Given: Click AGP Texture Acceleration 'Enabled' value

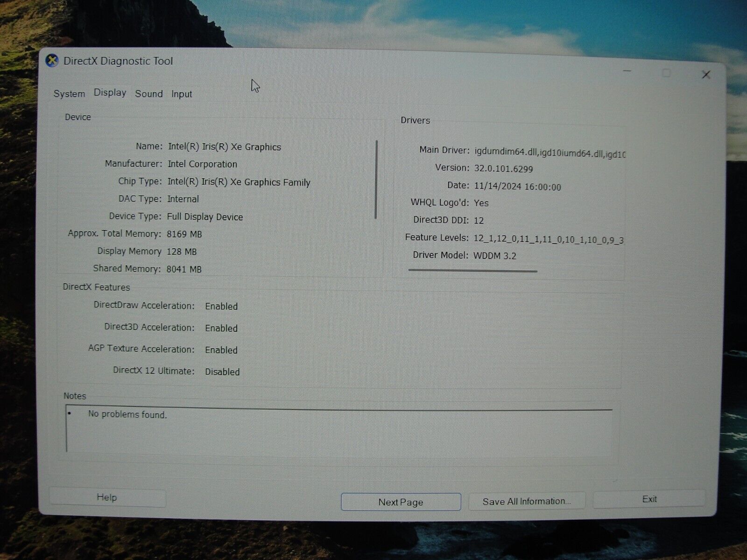Looking at the screenshot, I should [221, 350].
